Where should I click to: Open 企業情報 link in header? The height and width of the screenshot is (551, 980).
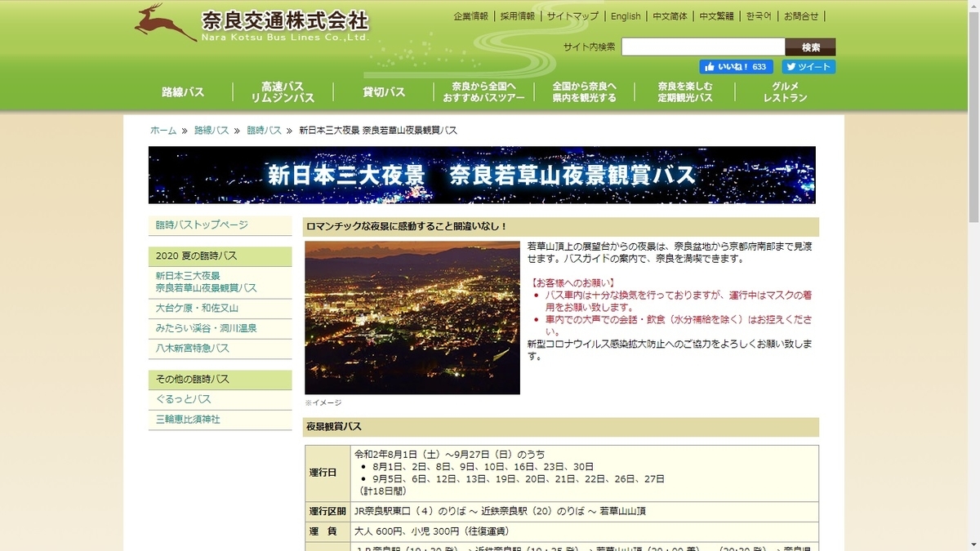[x=470, y=16]
